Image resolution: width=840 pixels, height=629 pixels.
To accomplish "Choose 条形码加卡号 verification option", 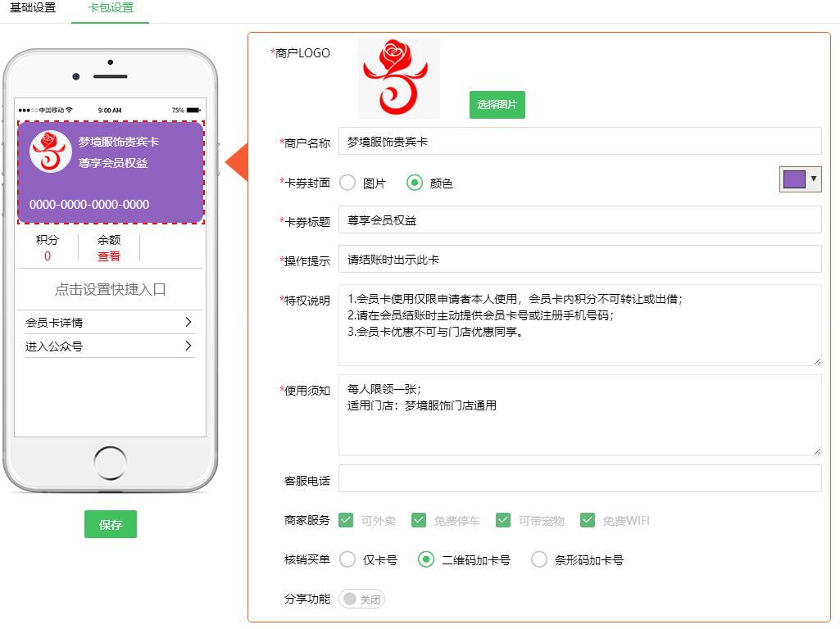I will pyautogui.click(x=539, y=559).
